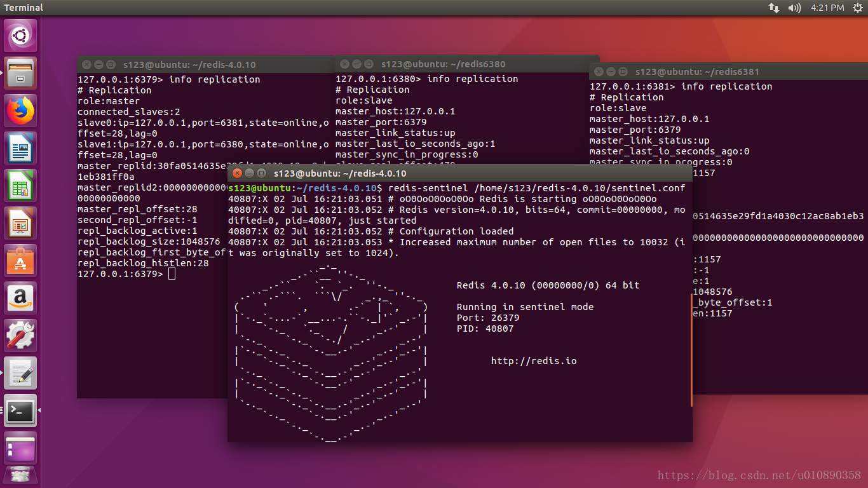Show the calendar via the 4:21 PM clock
The width and height of the screenshot is (868, 488).
(827, 8)
